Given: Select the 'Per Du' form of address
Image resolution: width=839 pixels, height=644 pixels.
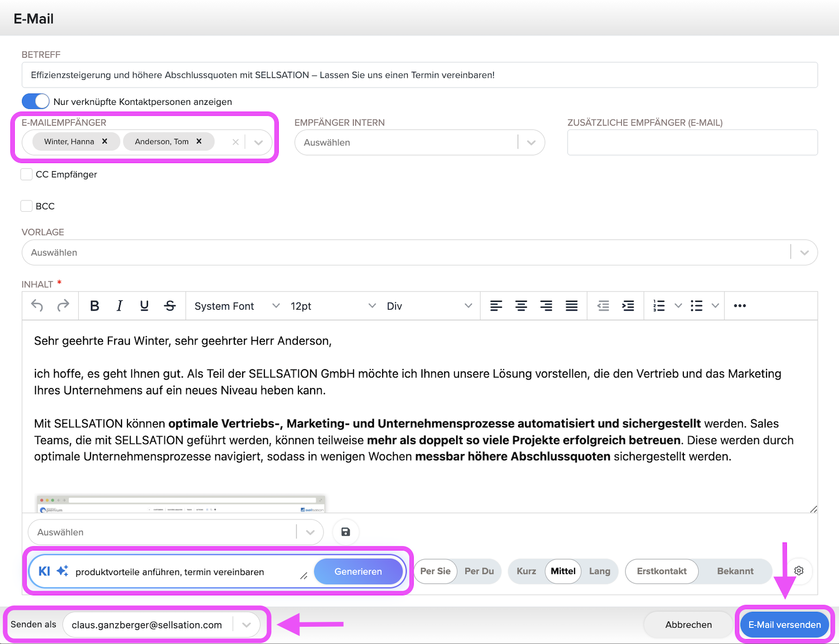Looking at the screenshot, I should pyautogui.click(x=479, y=571).
